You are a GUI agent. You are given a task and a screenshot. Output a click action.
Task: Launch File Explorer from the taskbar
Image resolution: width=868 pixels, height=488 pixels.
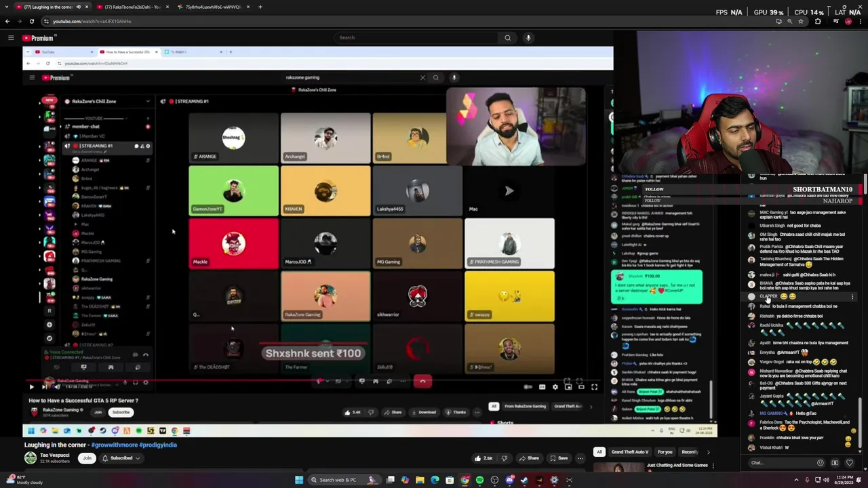pos(420,480)
